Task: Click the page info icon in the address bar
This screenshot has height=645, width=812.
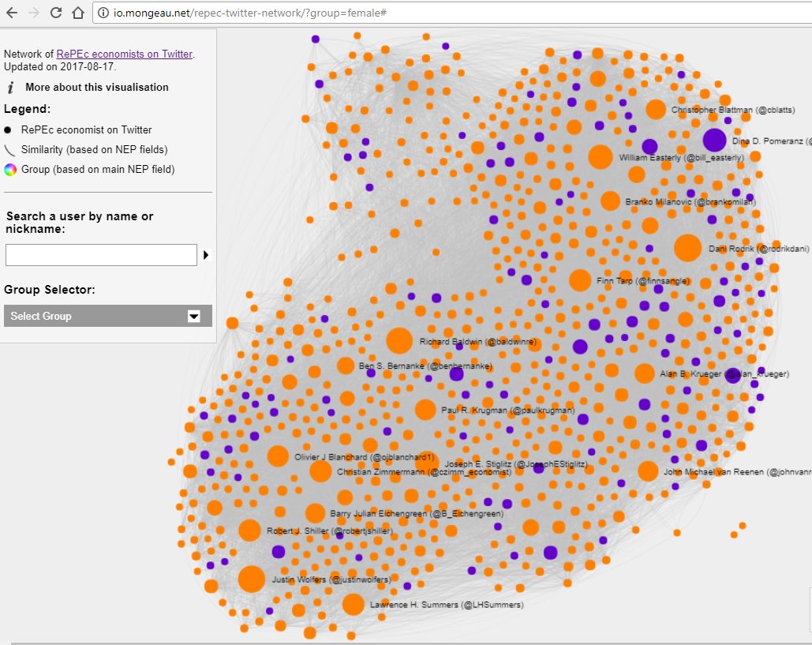Action: (x=104, y=13)
